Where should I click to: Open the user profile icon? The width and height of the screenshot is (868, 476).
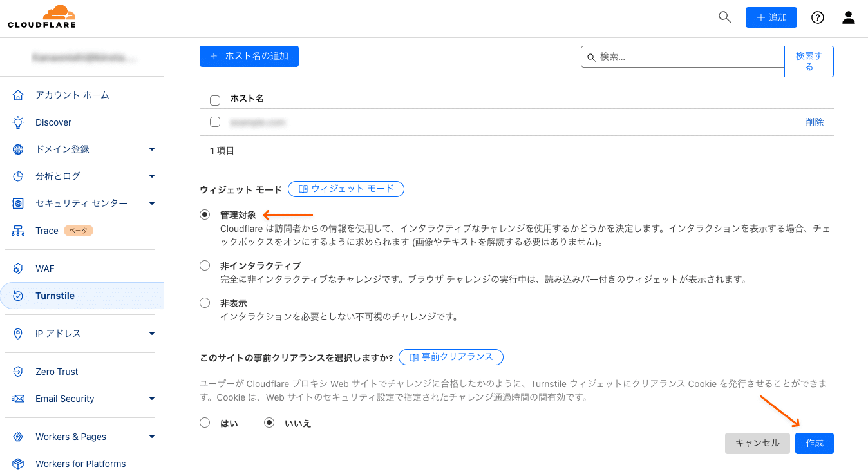(849, 17)
